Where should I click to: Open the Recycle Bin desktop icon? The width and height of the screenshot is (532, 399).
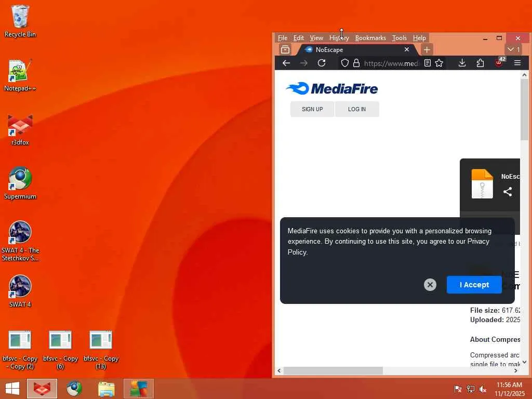(20, 21)
